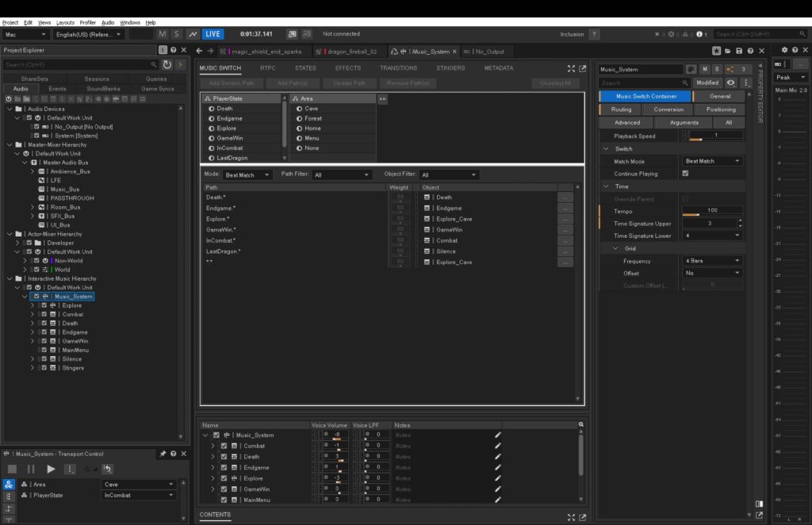Open the Match Mode dropdown showing Best Match
Screen dimensions: 812x525
coord(711,161)
